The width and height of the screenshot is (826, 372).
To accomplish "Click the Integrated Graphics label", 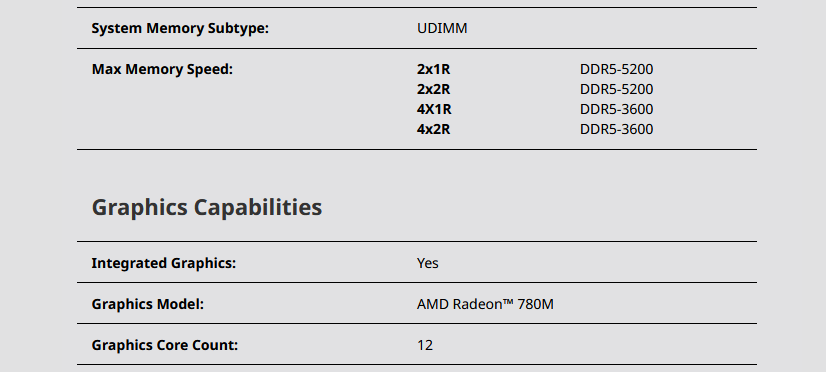I will (x=163, y=263).
